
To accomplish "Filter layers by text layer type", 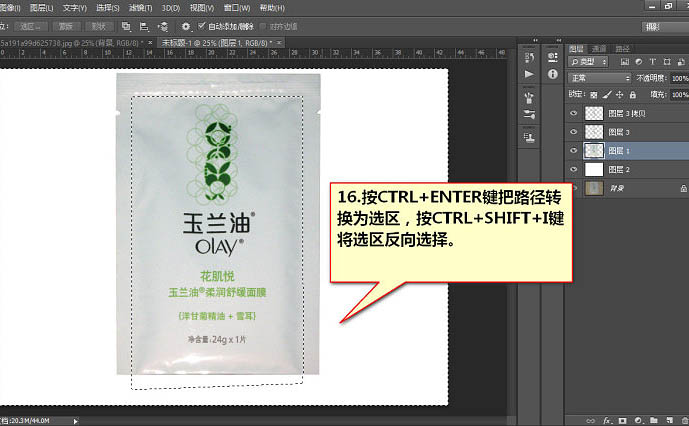I will 653,62.
